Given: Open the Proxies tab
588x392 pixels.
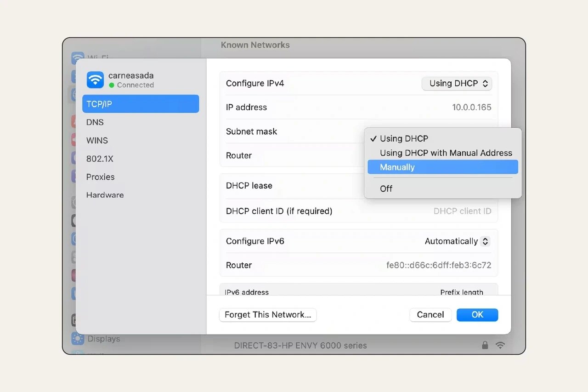Looking at the screenshot, I should click(100, 177).
